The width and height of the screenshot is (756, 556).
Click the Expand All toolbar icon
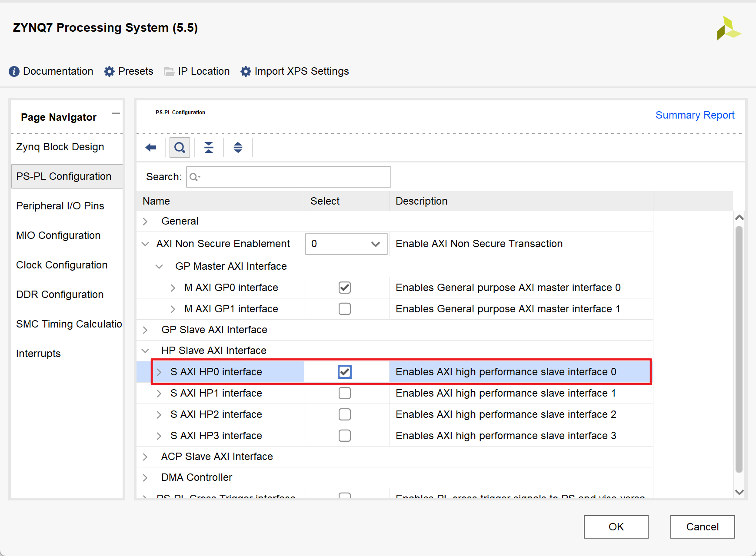pyautogui.click(x=238, y=148)
